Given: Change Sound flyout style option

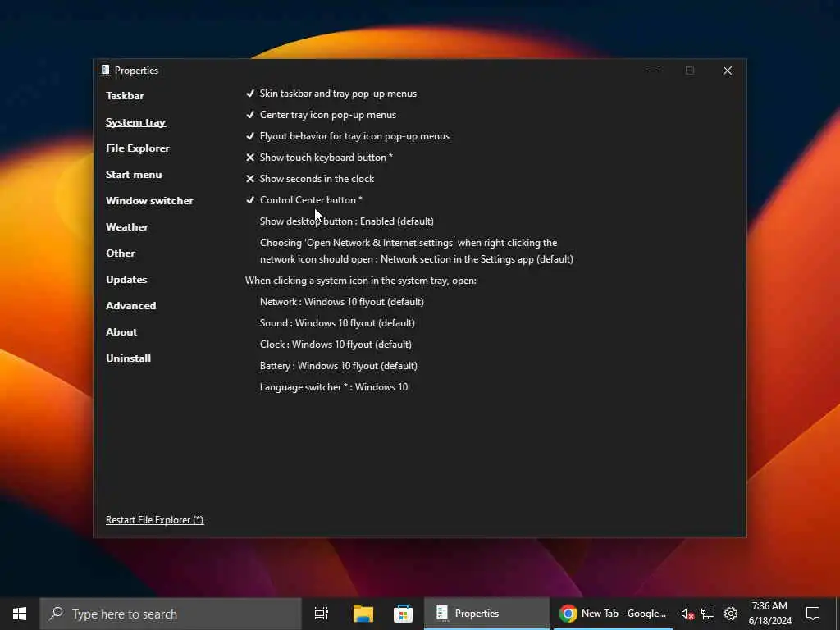Looking at the screenshot, I should coord(337,323).
